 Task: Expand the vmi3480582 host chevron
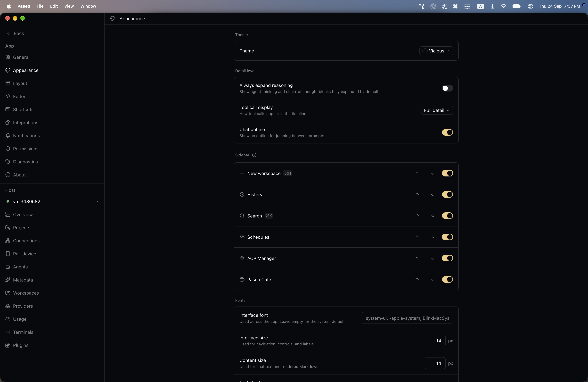[97, 202]
